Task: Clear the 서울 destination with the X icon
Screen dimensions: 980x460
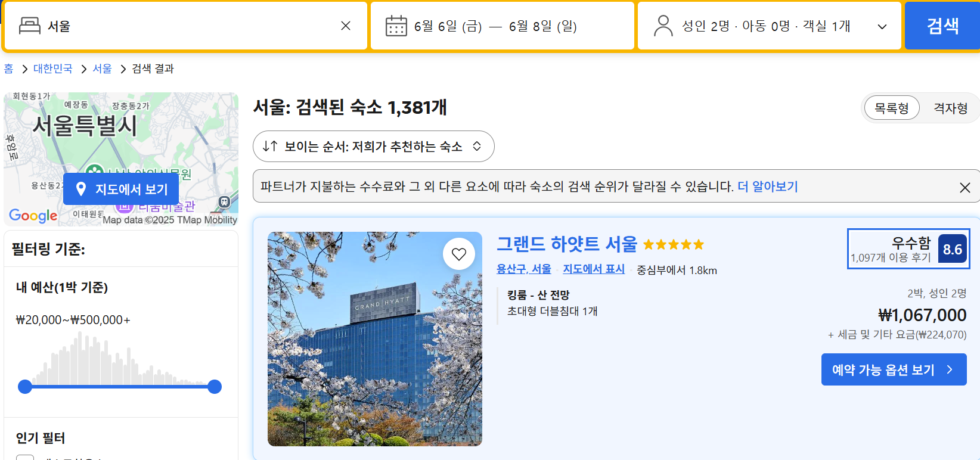Action: (x=346, y=26)
